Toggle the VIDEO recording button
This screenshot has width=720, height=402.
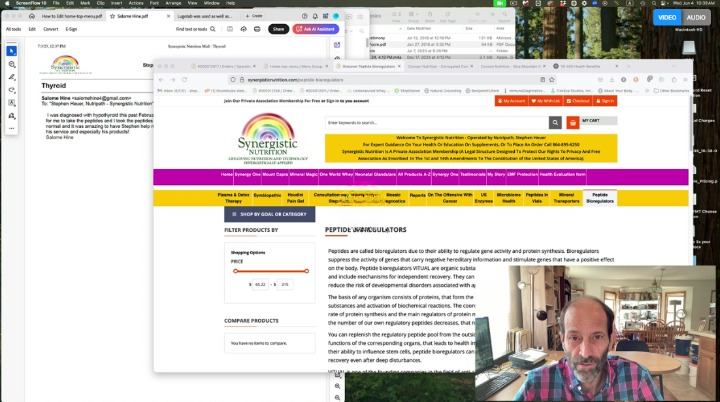coord(667,17)
